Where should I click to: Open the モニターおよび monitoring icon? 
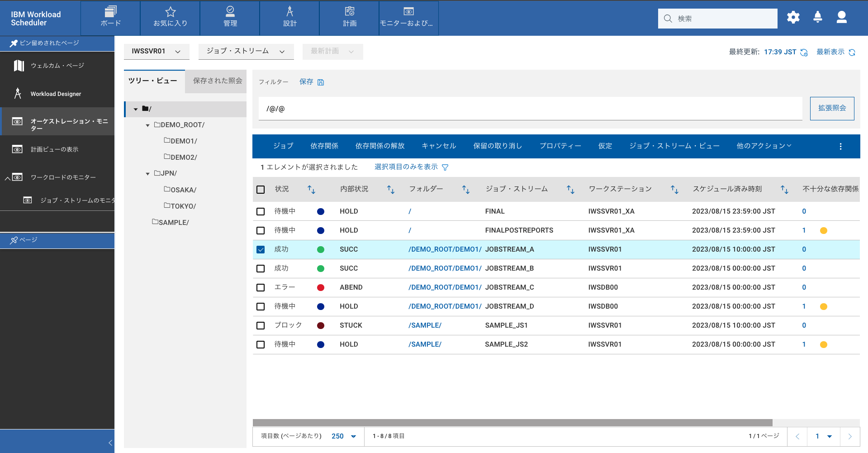coord(408,11)
